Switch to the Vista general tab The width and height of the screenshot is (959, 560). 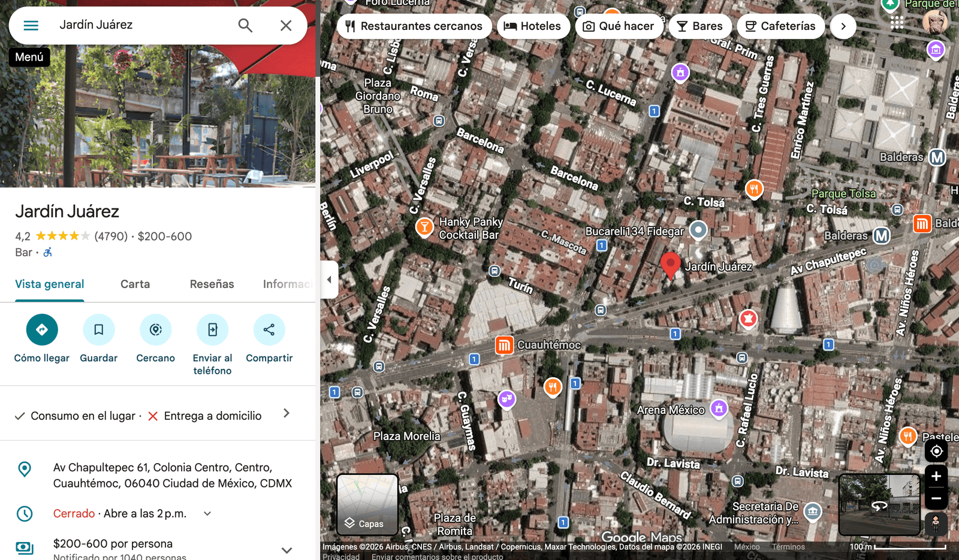pos(50,284)
